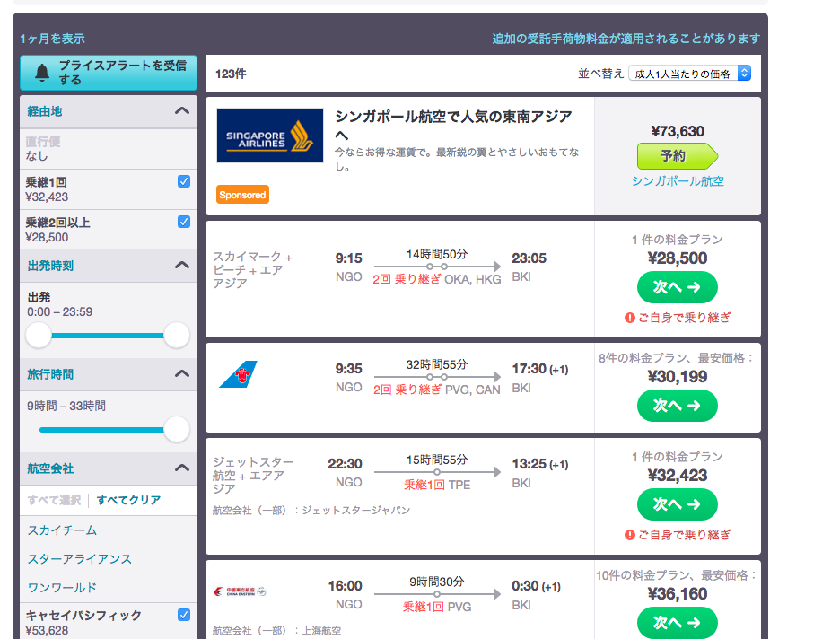Screen dimensions: 840x639
Task: Click the price alert bell icon
Action: tap(42, 73)
